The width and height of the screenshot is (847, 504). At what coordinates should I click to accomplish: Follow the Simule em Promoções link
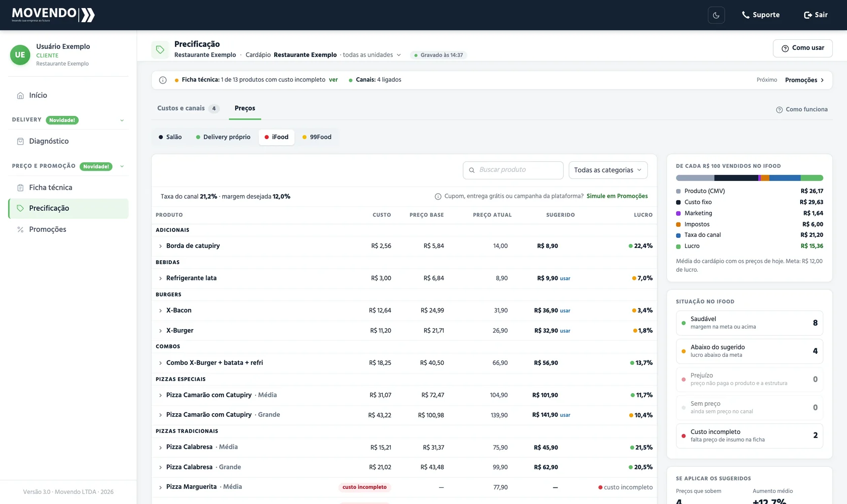pyautogui.click(x=617, y=196)
